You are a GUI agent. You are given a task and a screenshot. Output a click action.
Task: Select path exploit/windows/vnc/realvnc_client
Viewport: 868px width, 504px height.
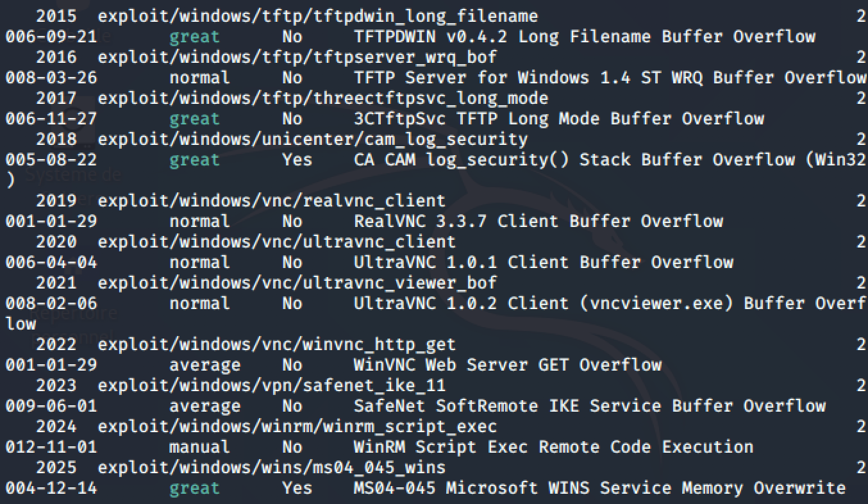click(x=272, y=201)
